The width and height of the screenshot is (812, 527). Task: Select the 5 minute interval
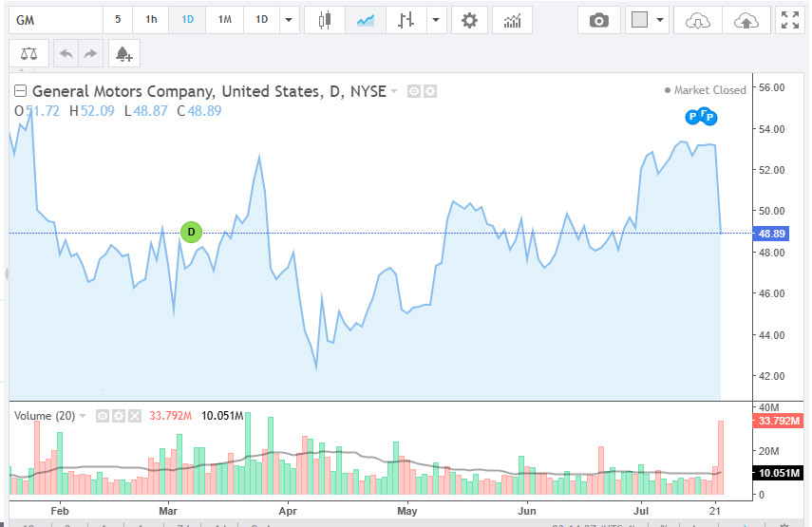(118, 20)
